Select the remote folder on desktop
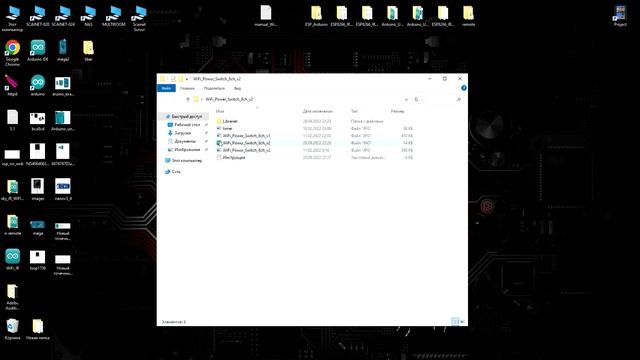This screenshot has width=640, height=360. point(468,16)
